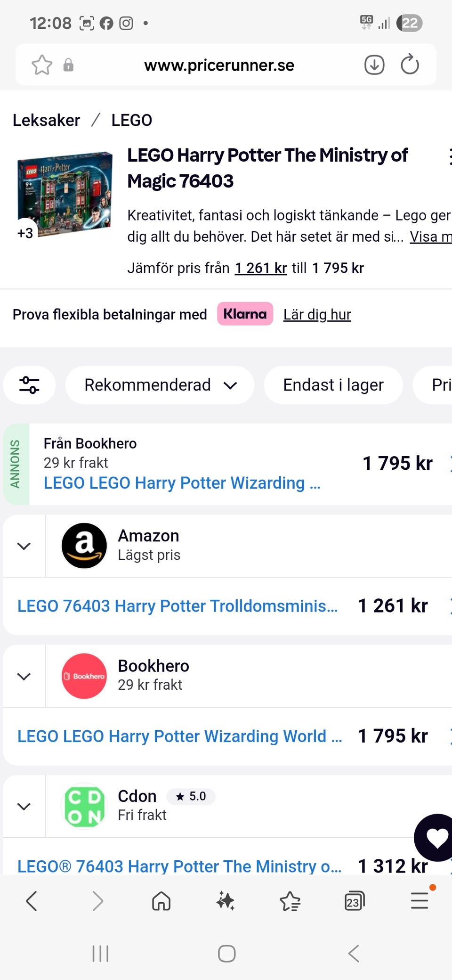Open the filter settings sliders icon
The height and width of the screenshot is (980, 452).
pyautogui.click(x=29, y=385)
